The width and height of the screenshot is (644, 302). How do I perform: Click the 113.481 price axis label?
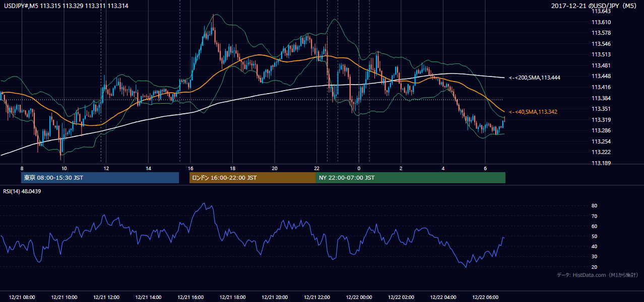[602, 65]
